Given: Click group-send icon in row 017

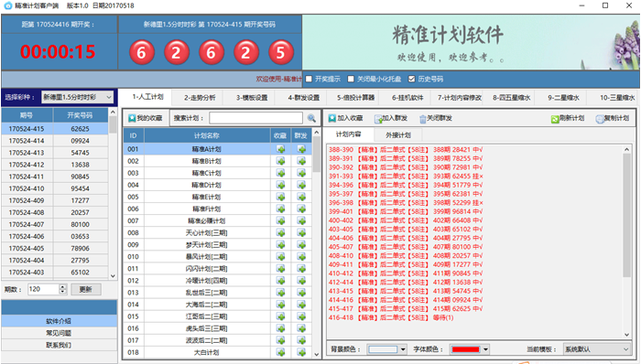Looking at the screenshot, I should pos(301,340).
